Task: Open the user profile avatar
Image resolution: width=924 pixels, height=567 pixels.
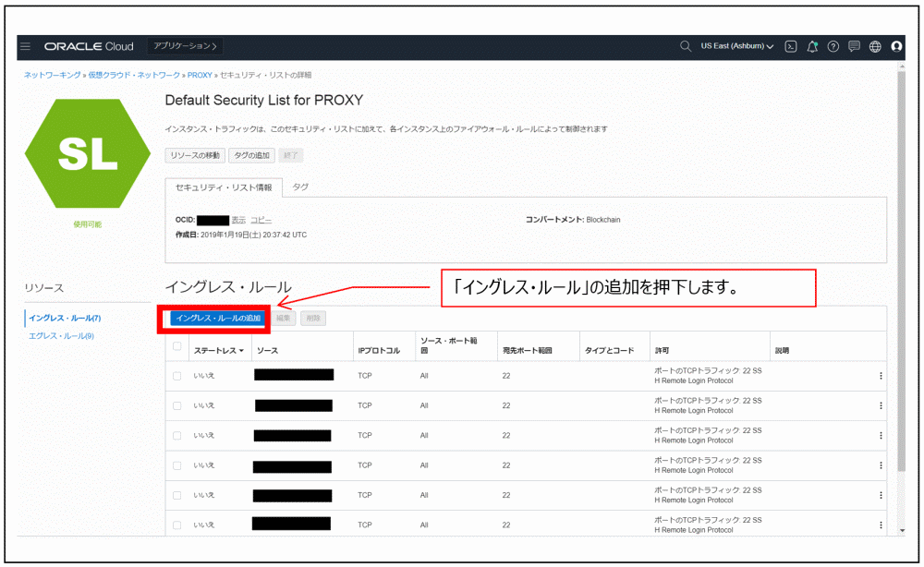Action: (x=896, y=46)
